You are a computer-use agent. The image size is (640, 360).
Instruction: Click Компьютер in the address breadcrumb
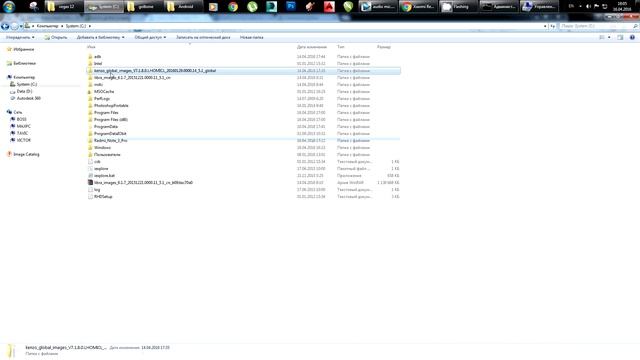click(47, 26)
